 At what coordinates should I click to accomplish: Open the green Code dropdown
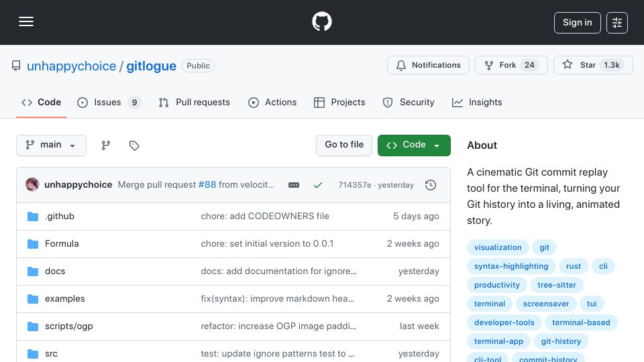[x=414, y=145]
